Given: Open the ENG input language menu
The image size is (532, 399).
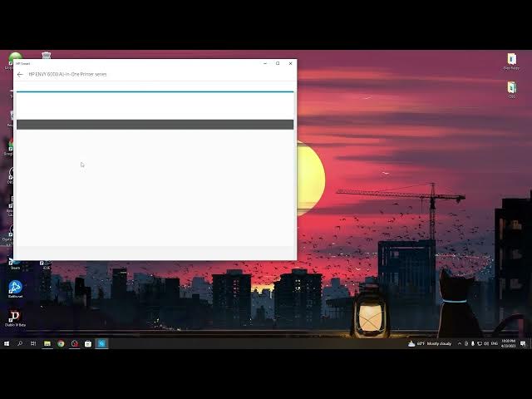Looking at the screenshot, I should click(x=495, y=343).
